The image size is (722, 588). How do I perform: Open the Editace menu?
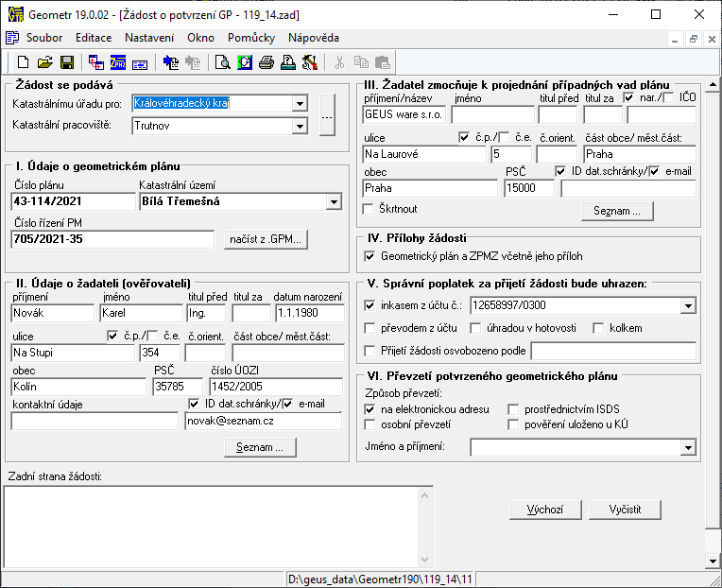click(94, 38)
